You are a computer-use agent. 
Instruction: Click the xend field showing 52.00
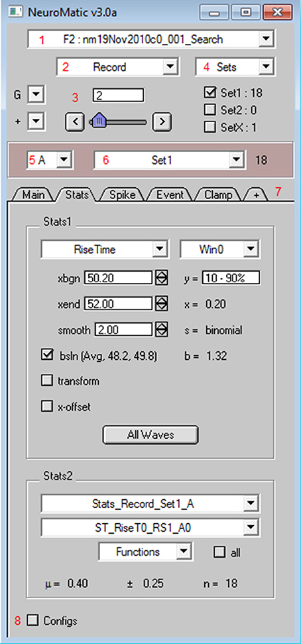tap(118, 304)
